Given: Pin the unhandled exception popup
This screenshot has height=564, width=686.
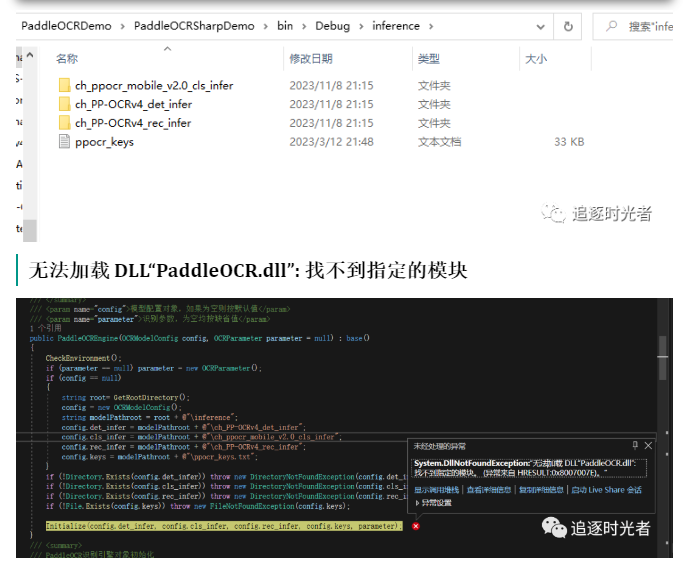Looking at the screenshot, I should tap(635, 445).
